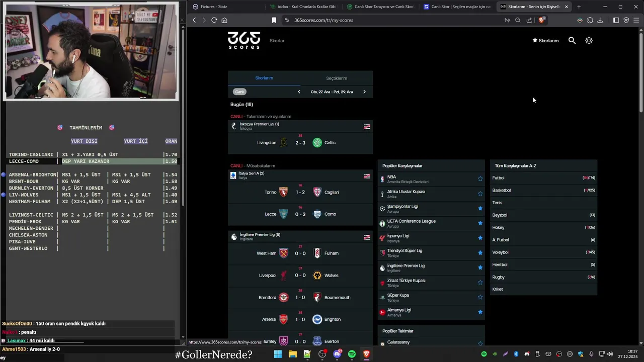Screen dimensions: 644x362
Task: Switch to the Skorlarım tab
Action: click(x=264, y=78)
